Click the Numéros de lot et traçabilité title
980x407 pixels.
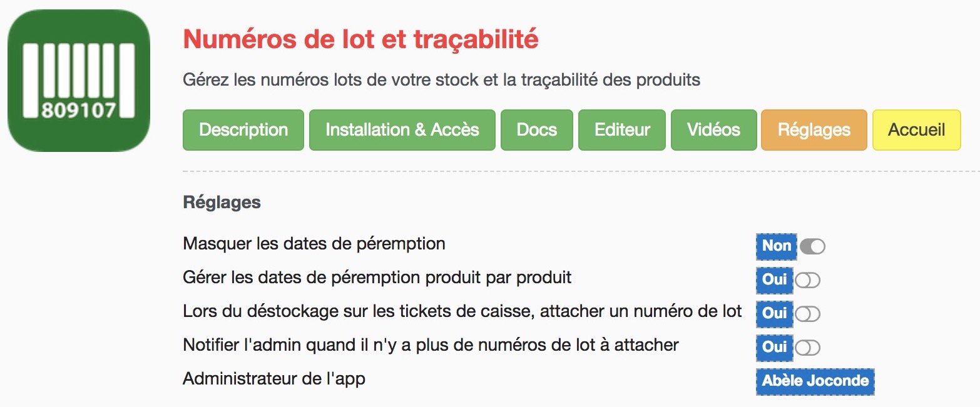360,40
